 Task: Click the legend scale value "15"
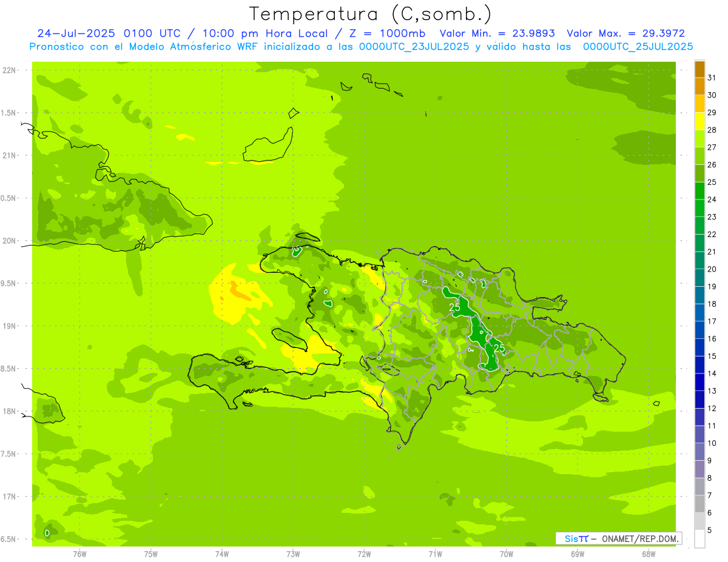pyautogui.click(x=712, y=356)
